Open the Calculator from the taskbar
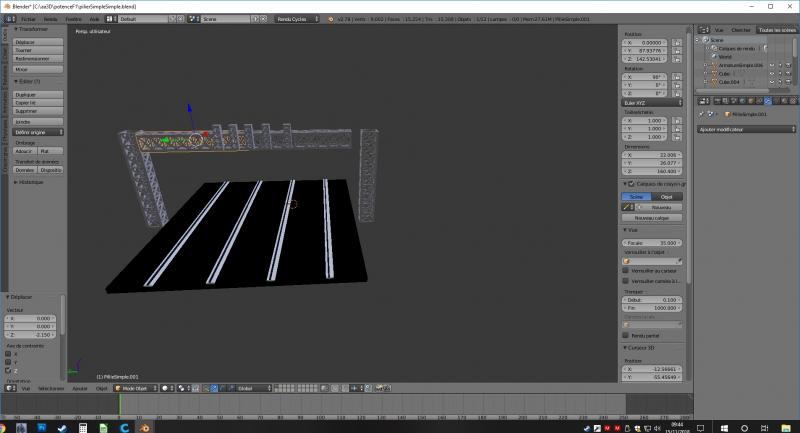Screen dimensions: 800x433 pos(83,426)
